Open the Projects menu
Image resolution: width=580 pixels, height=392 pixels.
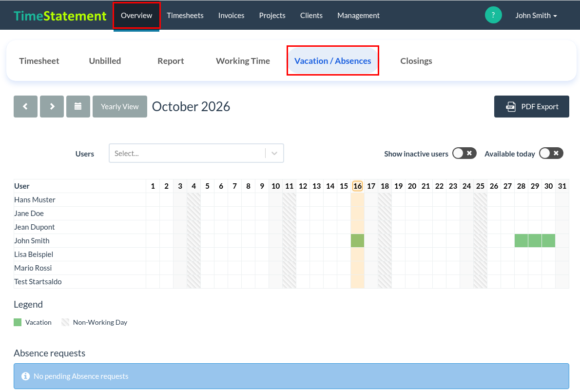coord(272,16)
